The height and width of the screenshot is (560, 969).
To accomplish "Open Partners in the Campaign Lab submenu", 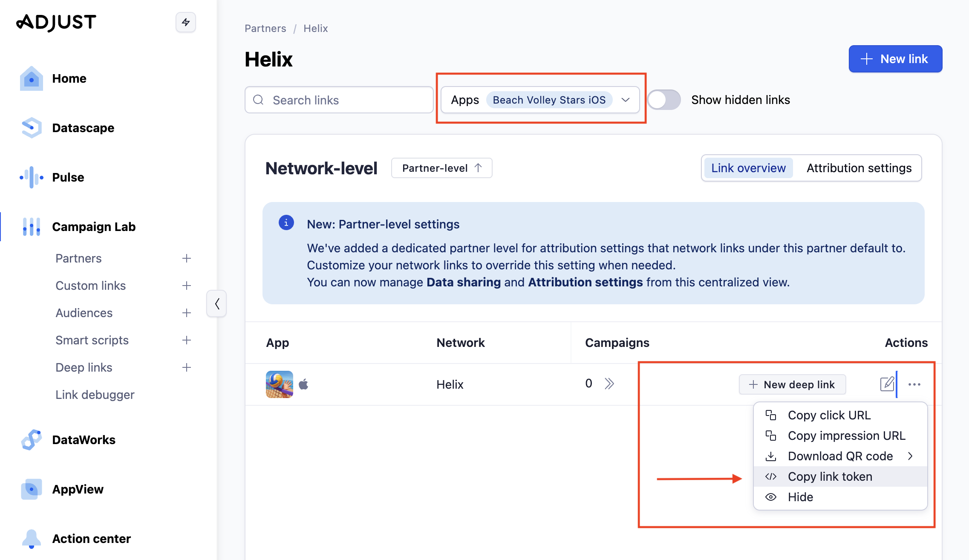I will [78, 258].
